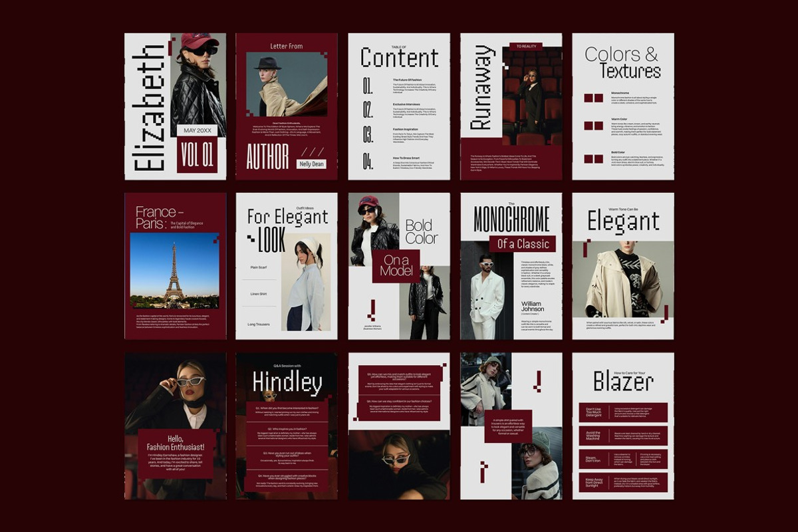798x532 pixels.
Task: Pick the Bold Color square swatch
Action: 593,159
